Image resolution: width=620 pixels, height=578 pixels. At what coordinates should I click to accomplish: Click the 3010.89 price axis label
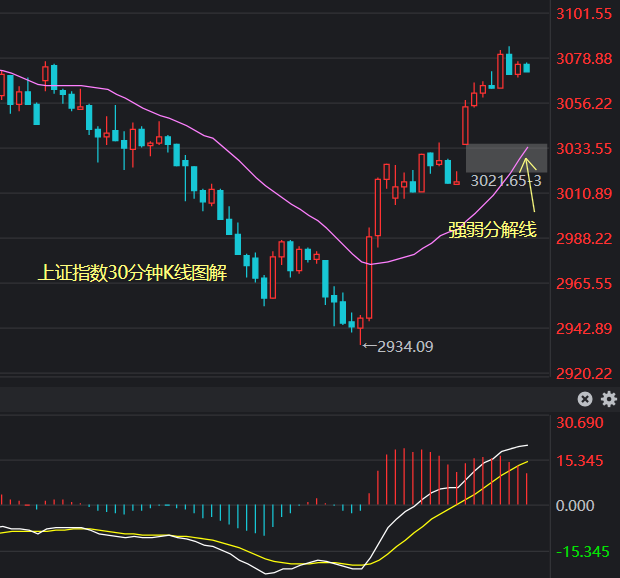tap(584, 194)
